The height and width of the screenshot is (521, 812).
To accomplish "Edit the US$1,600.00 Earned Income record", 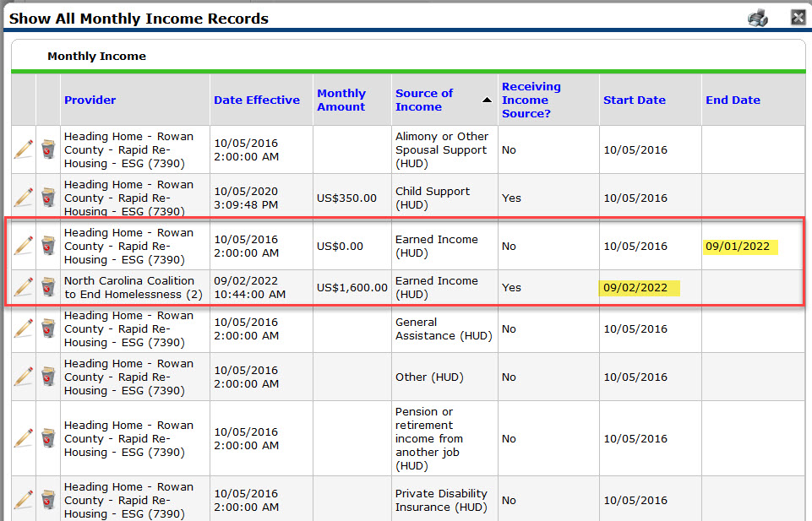I will [x=23, y=287].
